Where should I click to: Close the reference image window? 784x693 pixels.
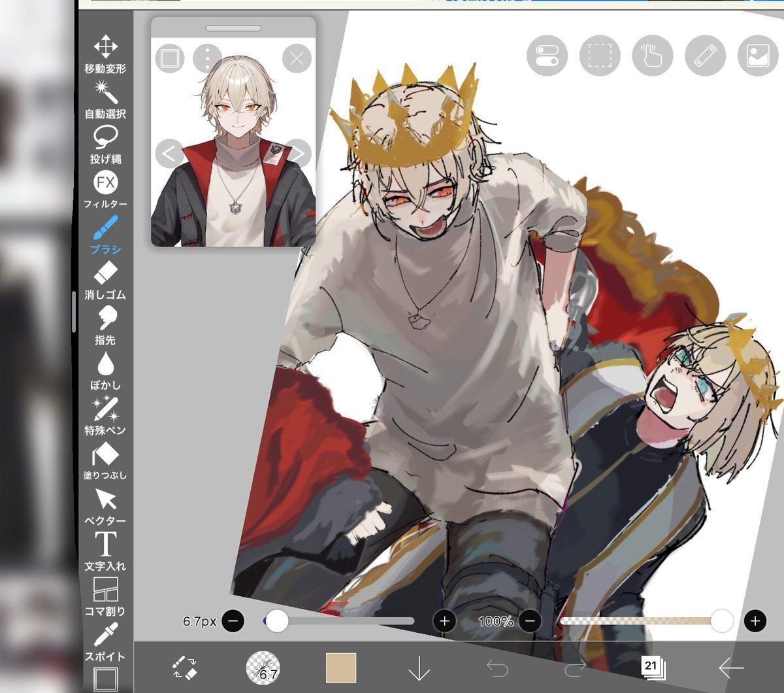(x=297, y=59)
